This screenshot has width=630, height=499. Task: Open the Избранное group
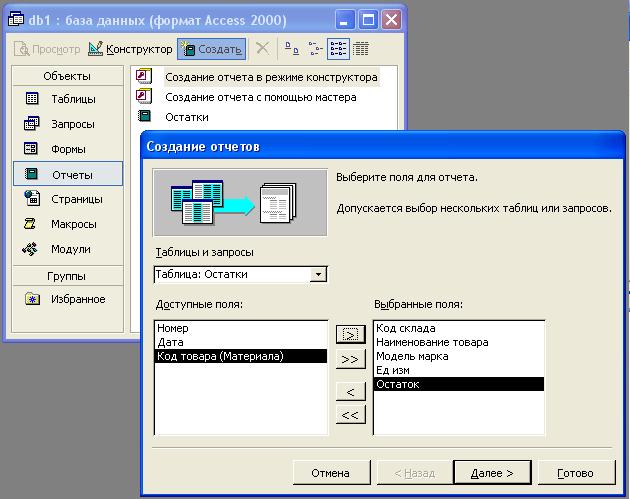coord(68,299)
